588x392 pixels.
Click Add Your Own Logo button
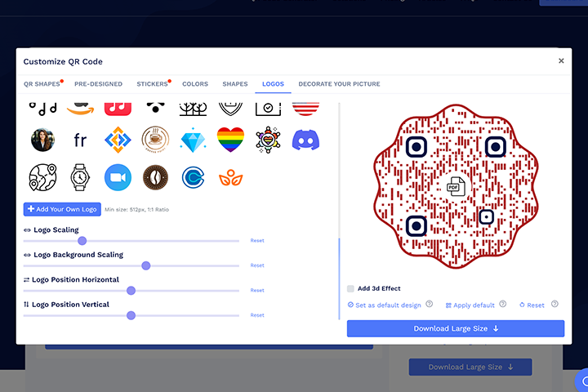coord(62,209)
